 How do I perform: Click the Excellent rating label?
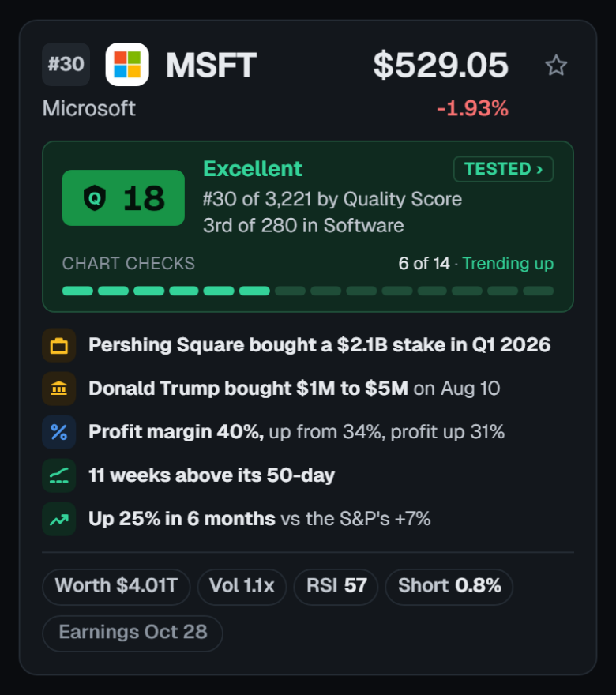point(253,168)
